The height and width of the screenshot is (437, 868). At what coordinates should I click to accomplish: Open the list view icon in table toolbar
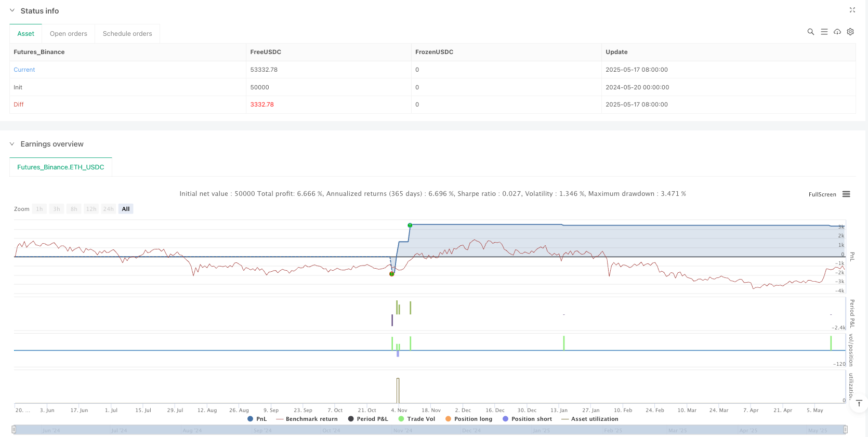coord(824,32)
